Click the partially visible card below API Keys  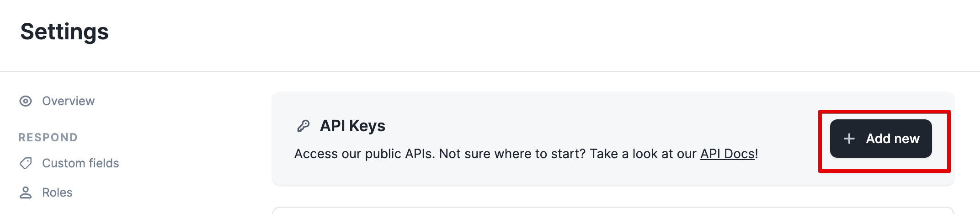[x=612, y=211]
